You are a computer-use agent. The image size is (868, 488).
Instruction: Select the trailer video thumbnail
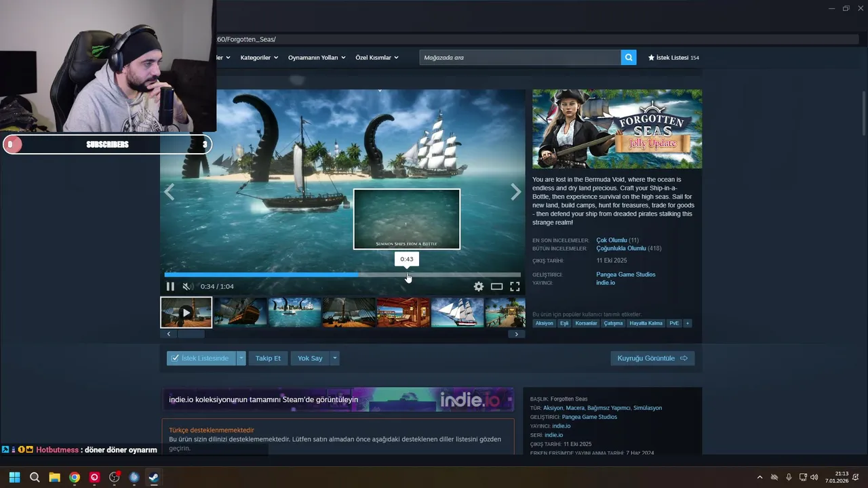186,312
